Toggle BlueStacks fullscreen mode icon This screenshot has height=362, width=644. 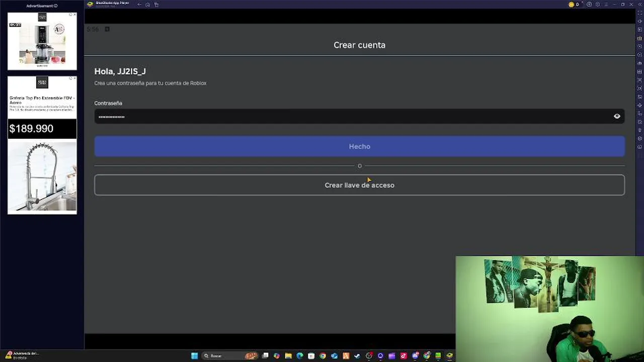click(x=640, y=13)
